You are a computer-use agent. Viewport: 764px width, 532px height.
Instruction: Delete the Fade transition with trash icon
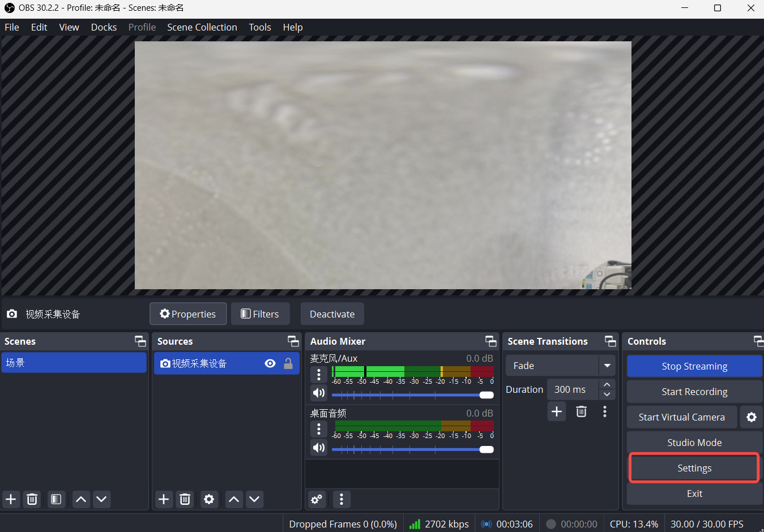(581, 411)
